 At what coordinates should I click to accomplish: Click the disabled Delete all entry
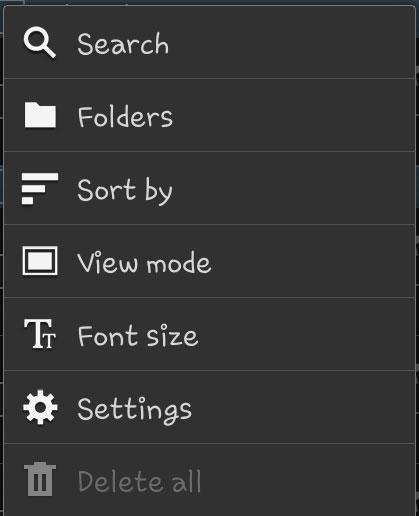point(209,480)
